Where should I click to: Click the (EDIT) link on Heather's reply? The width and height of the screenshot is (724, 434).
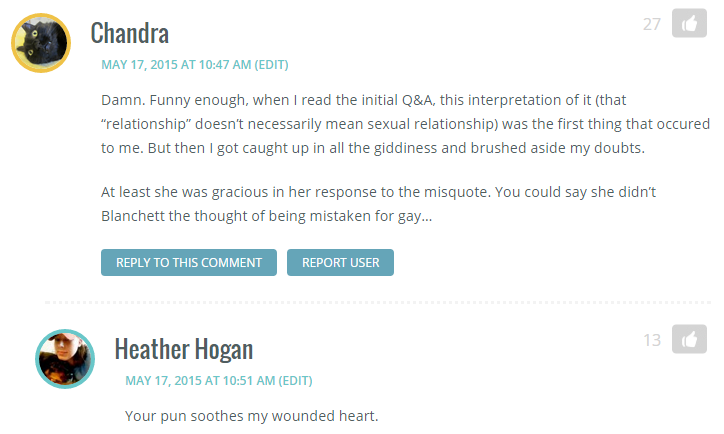click(x=296, y=380)
